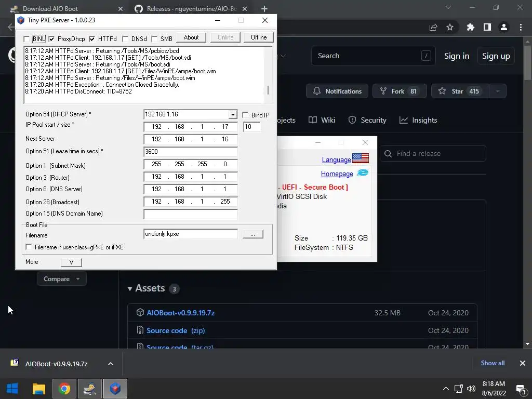532x399 pixels.
Task: Click the IP pool size field showing 10
Action: (252, 127)
